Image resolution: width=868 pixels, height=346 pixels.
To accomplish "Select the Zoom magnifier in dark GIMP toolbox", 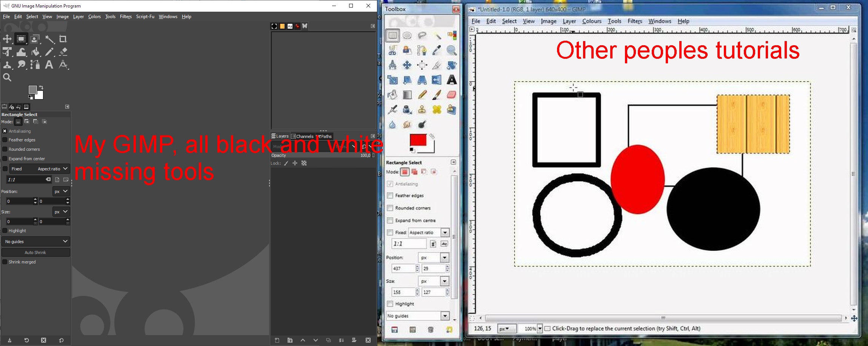I will point(7,77).
